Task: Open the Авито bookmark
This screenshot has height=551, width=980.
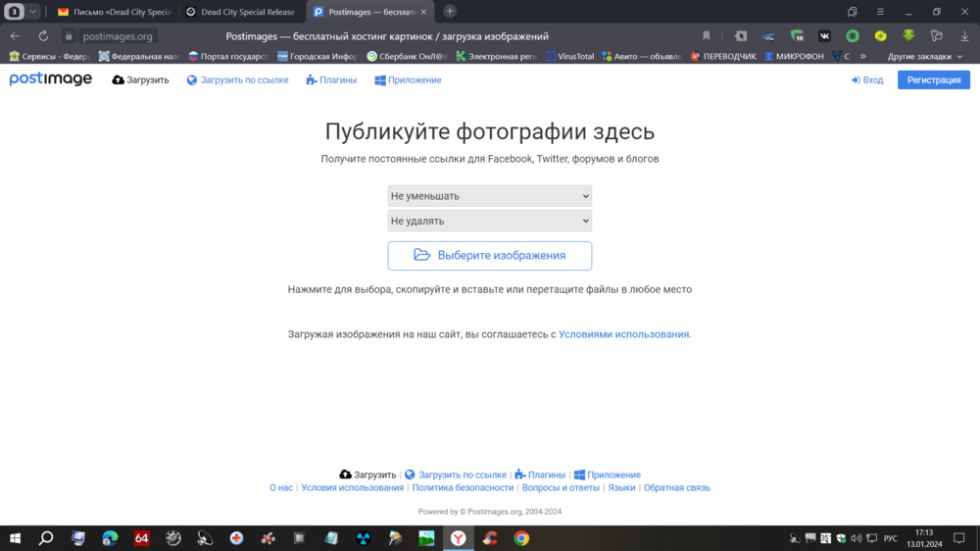Action: 641,56
